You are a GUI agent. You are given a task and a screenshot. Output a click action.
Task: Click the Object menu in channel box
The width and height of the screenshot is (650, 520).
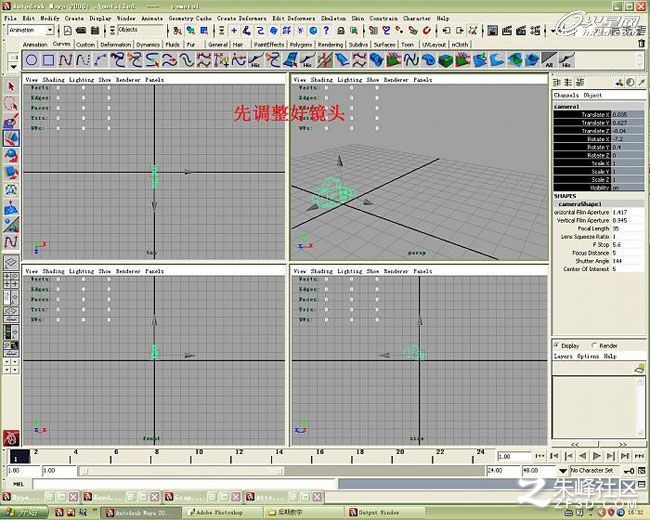pyautogui.click(x=593, y=95)
